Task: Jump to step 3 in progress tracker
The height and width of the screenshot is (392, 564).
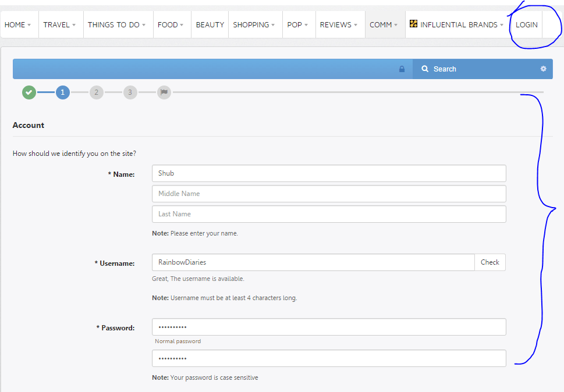Action: 130,92
